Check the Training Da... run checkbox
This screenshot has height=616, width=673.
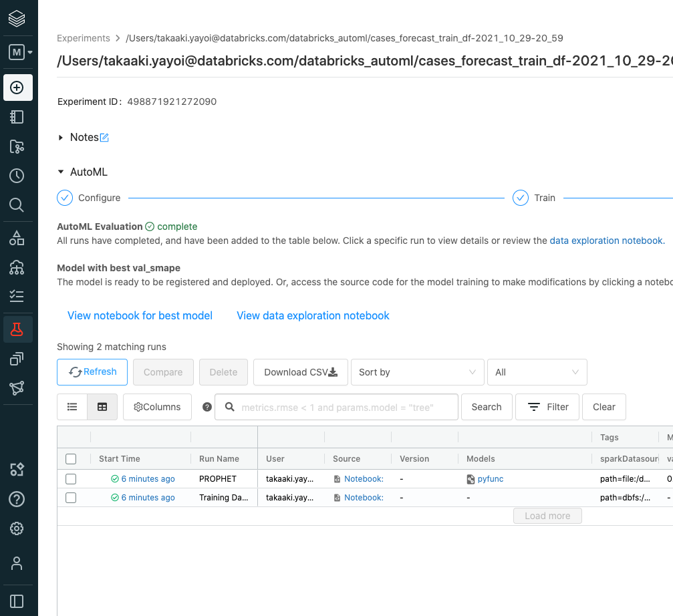pyautogui.click(x=71, y=498)
